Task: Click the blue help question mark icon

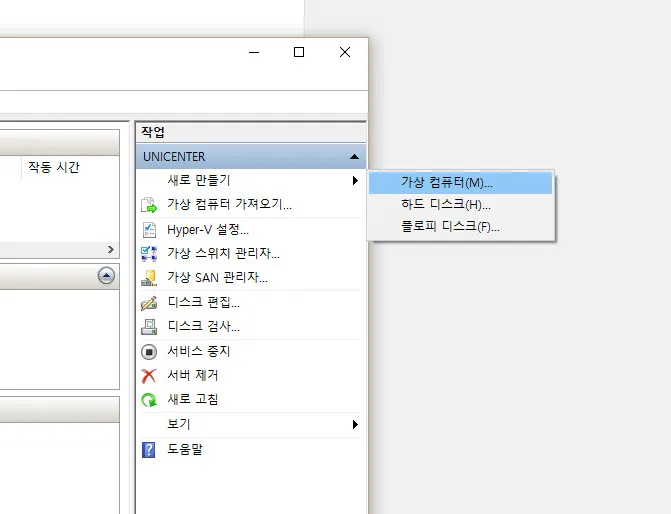Action: 148,450
